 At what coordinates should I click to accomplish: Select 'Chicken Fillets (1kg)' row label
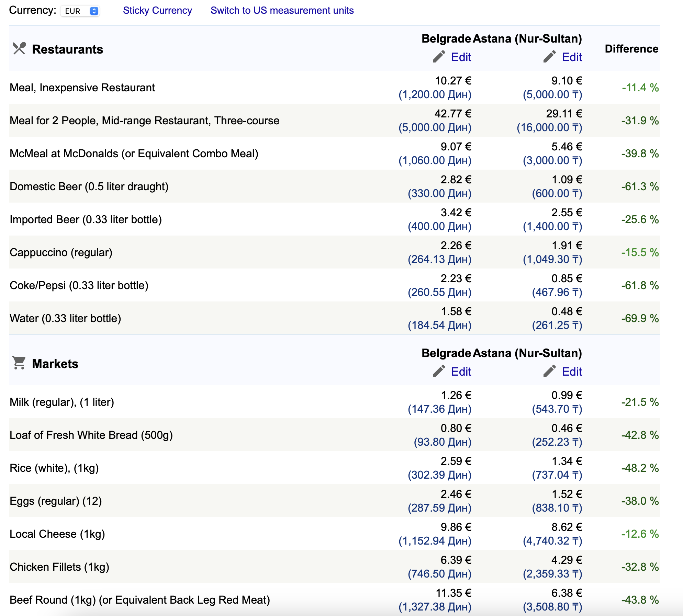(x=59, y=567)
